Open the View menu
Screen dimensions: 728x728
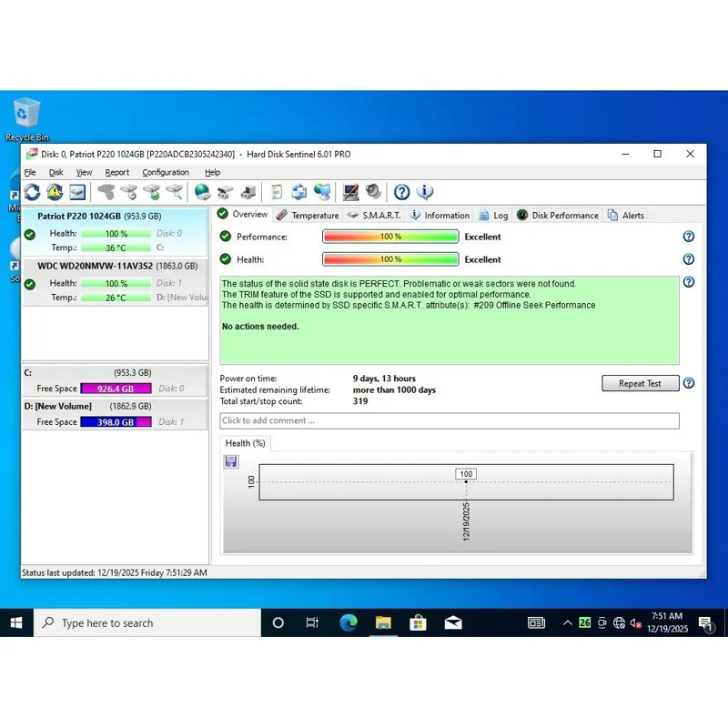(x=84, y=172)
